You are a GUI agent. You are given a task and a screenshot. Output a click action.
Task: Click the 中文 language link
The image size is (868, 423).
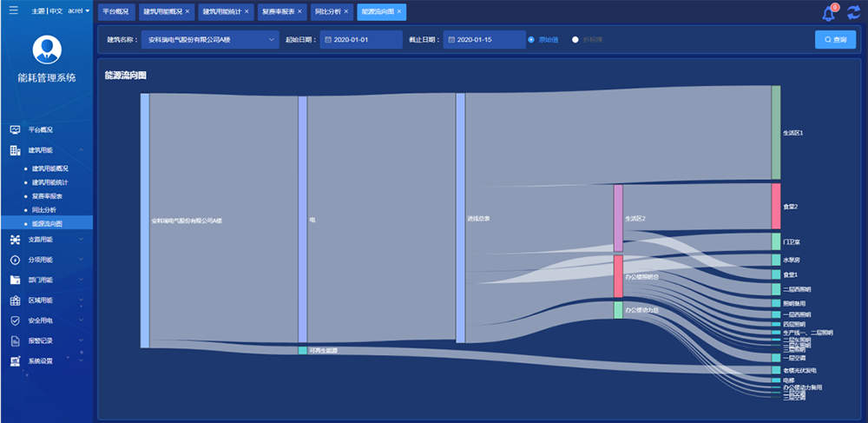coord(56,11)
